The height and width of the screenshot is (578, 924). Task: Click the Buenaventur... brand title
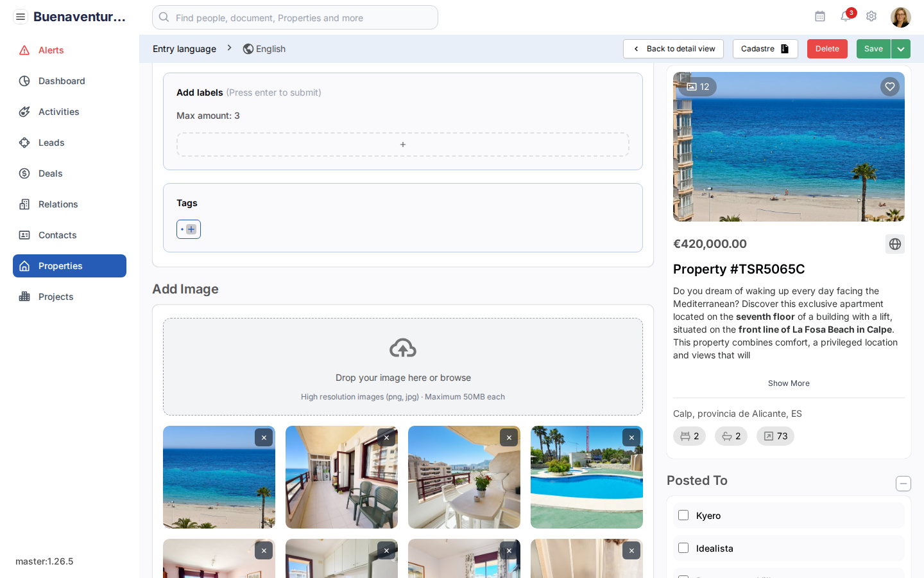[80, 17]
